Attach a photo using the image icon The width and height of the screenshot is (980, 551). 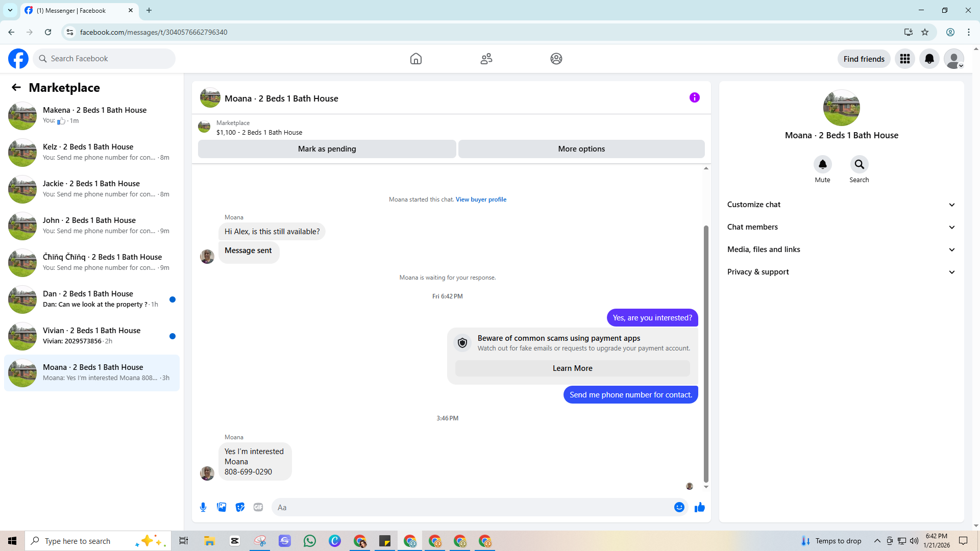click(222, 507)
